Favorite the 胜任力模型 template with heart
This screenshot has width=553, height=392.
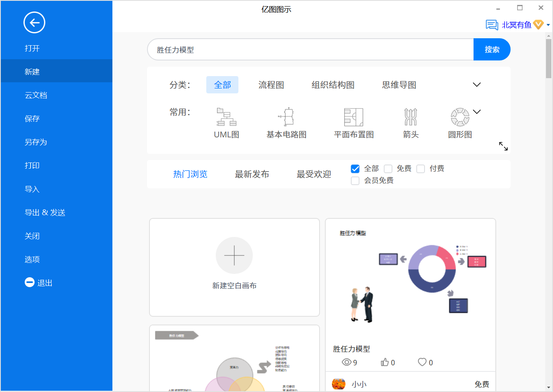pos(422,362)
